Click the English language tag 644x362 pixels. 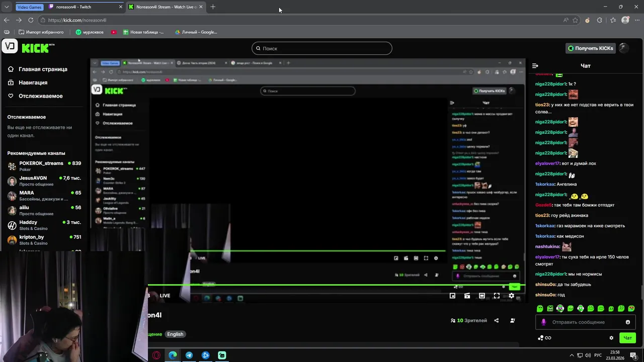click(x=175, y=334)
